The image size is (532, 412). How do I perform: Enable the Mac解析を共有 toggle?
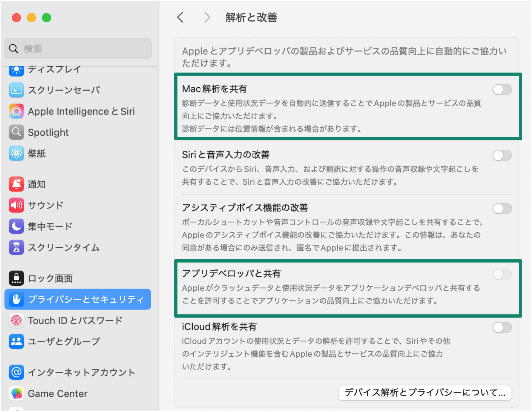click(x=502, y=89)
